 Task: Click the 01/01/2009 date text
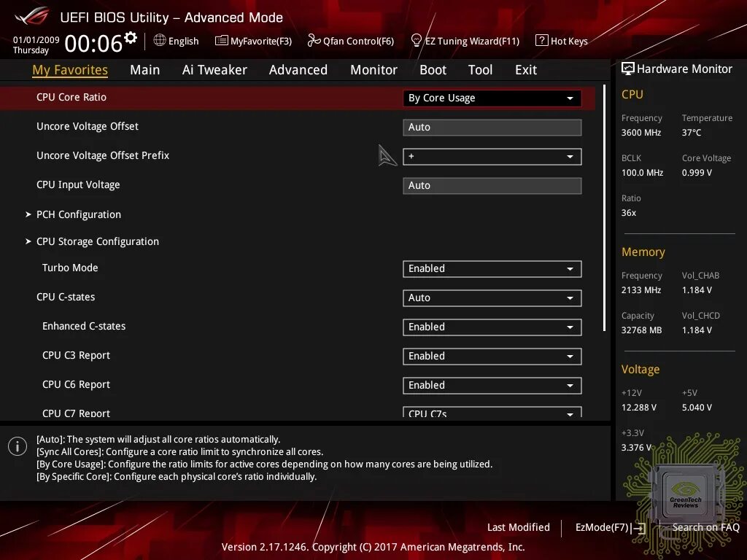(36, 40)
